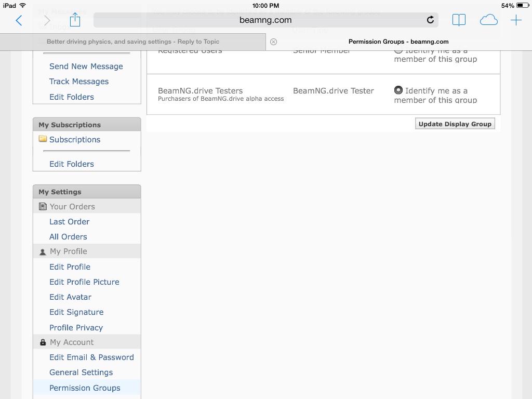Open Safari bookmarks book icon
The width and height of the screenshot is (532, 399).
pos(459,20)
